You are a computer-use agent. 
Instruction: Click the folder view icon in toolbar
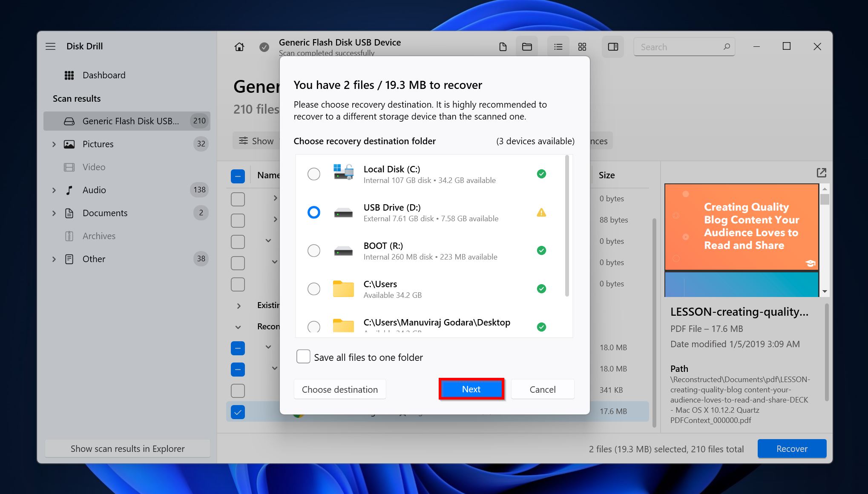click(x=526, y=46)
